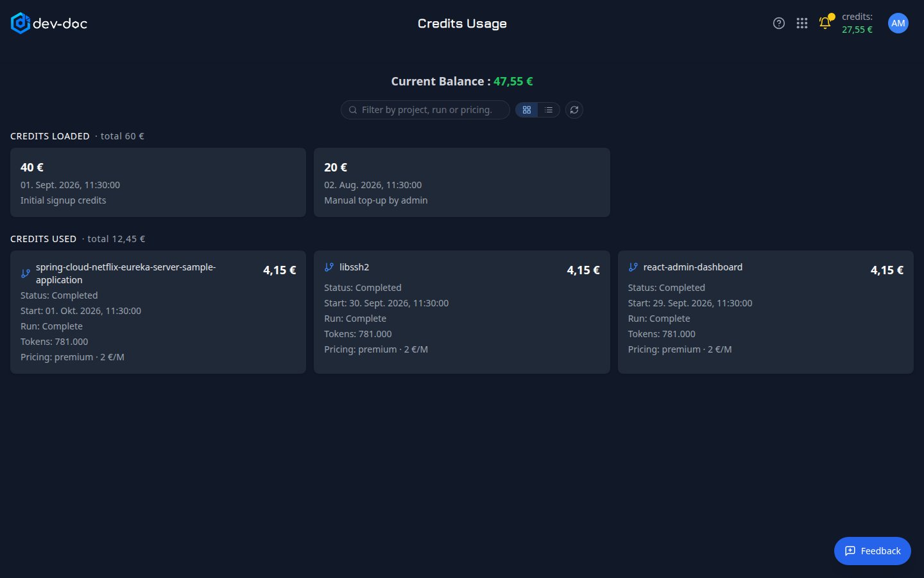Click the search magnifier icon in filter
The image size is (924, 578).
pyautogui.click(x=353, y=110)
